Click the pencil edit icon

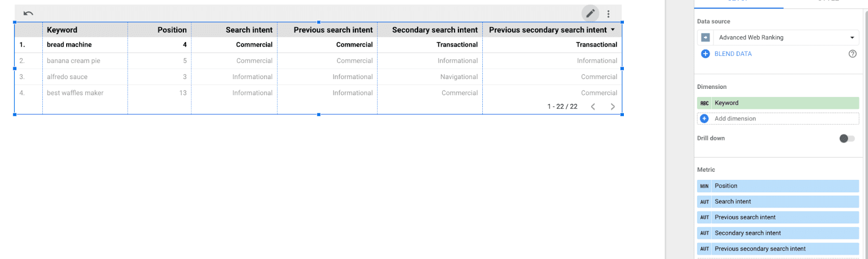(590, 14)
